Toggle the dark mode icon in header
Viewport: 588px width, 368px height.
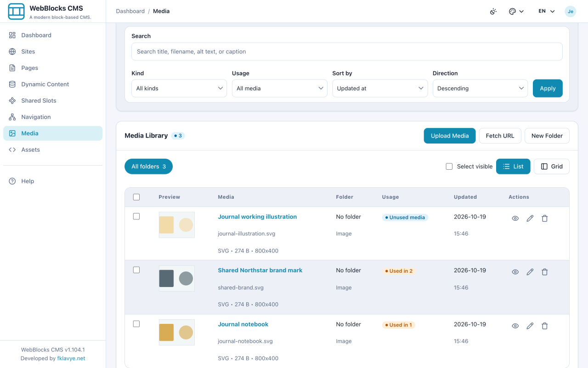(x=493, y=11)
